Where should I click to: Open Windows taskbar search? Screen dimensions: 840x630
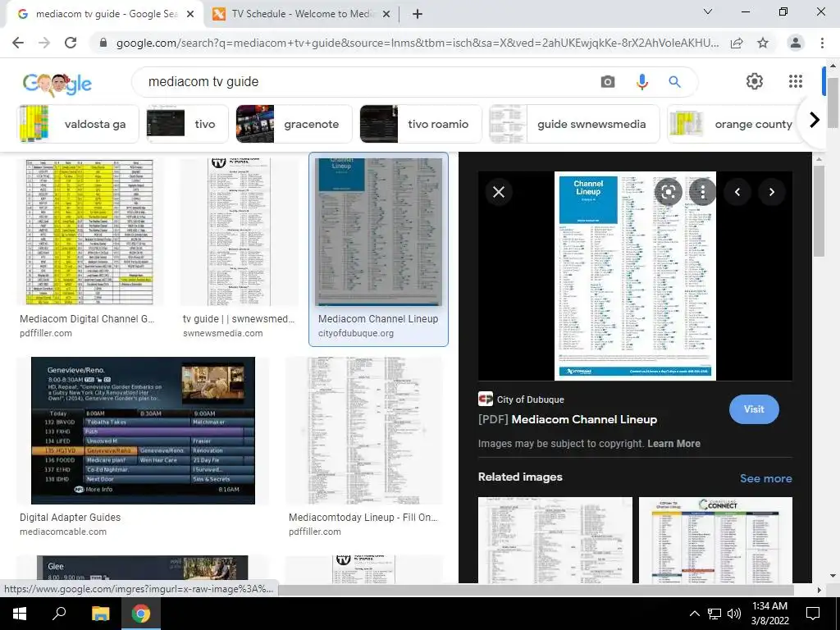[59, 614]
